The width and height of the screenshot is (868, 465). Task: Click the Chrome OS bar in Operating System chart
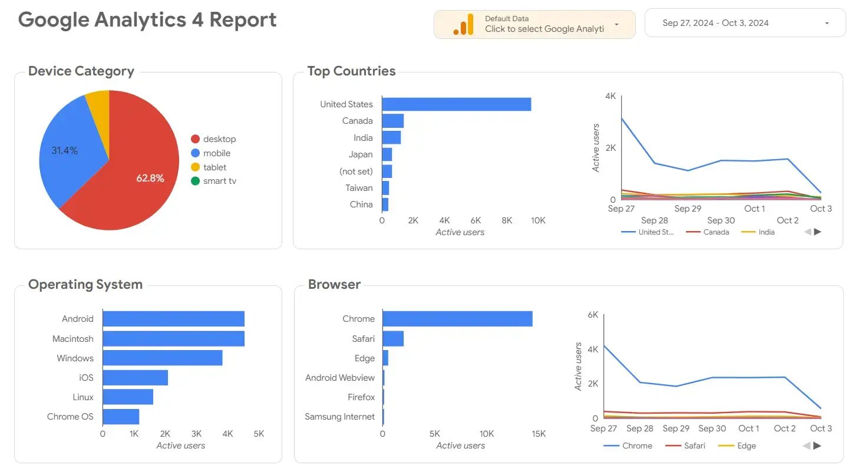[121, 417]
